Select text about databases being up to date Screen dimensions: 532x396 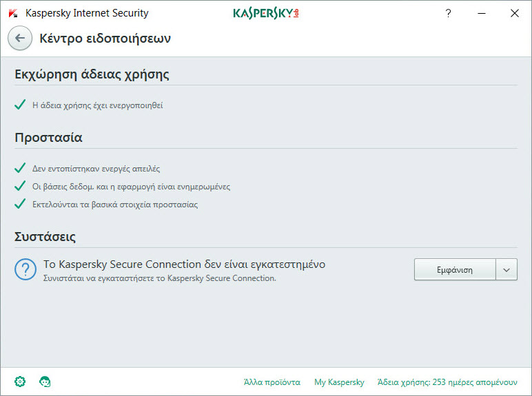(x=132, y=187)
